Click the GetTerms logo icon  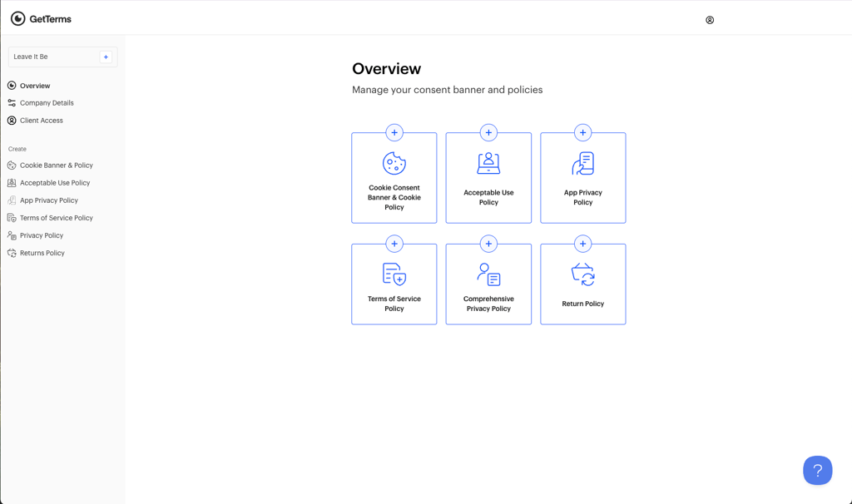click(x=18, y=19)
